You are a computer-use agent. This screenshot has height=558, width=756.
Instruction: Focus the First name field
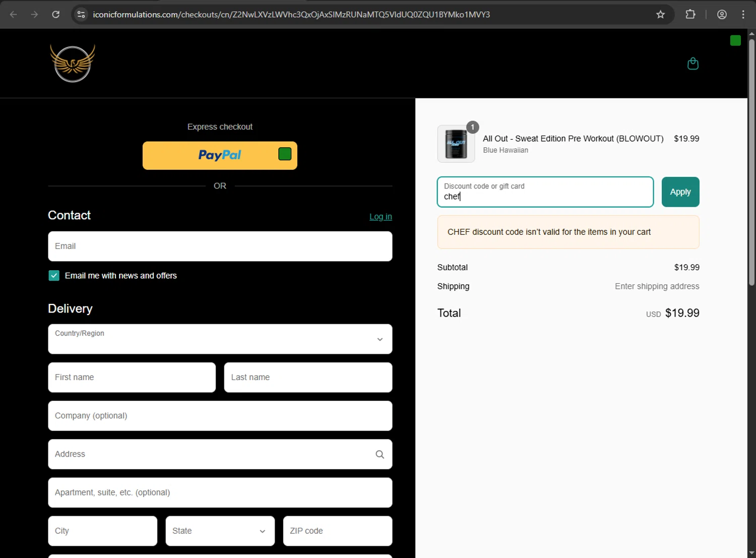132,377
